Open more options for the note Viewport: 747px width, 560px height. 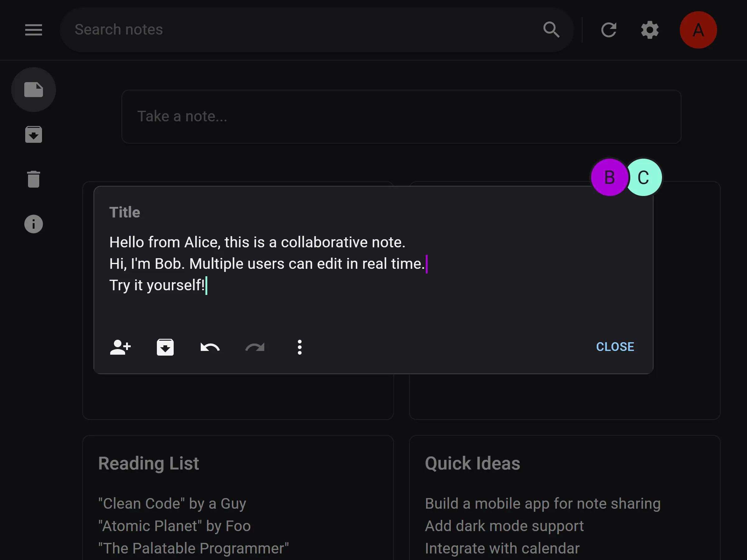[x=299, y=347]
